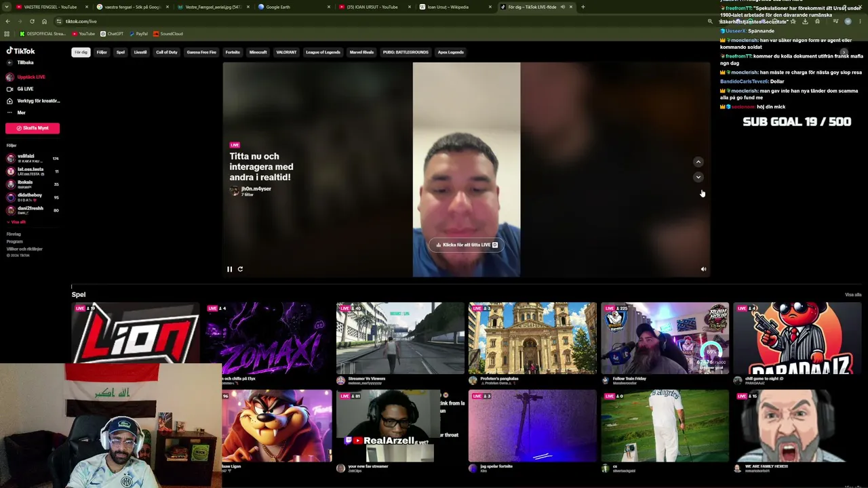The height and width of the screenshot is (488, 868).
Task: Click Visa alla in the Spel section
Action: pos(853,295)
